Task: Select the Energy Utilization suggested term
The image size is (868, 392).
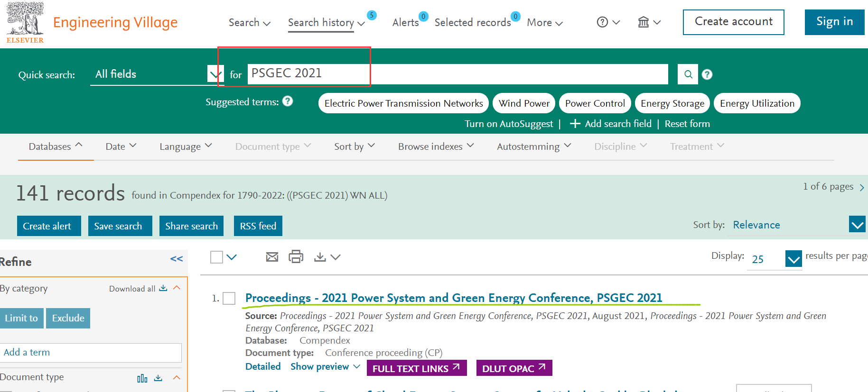Action: 757,103
